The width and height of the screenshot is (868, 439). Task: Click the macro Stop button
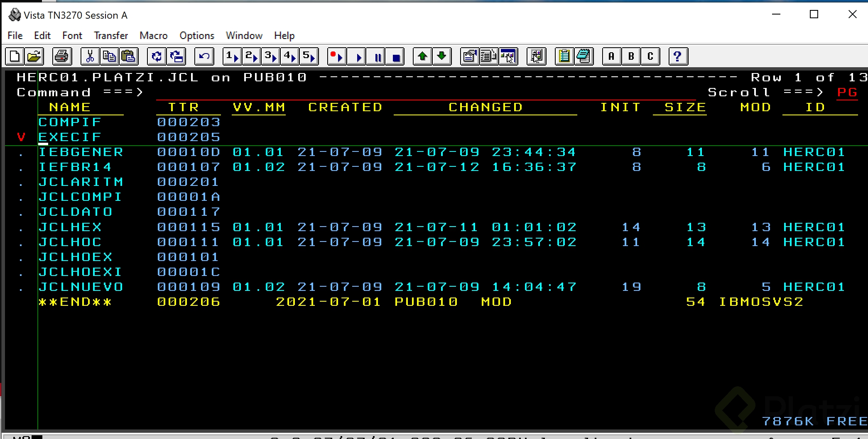395,56
